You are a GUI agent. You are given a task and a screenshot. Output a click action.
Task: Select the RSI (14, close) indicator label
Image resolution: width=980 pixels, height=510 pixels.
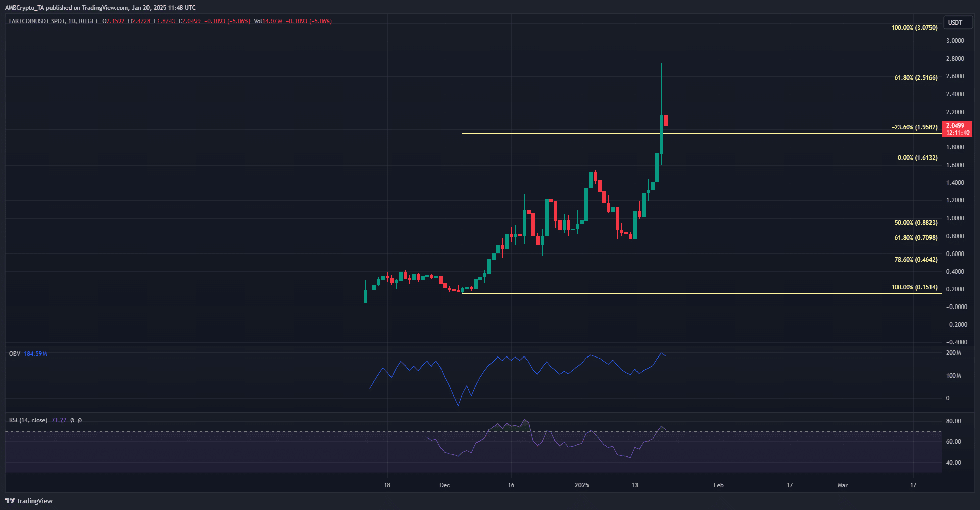[x=28, y=420]
